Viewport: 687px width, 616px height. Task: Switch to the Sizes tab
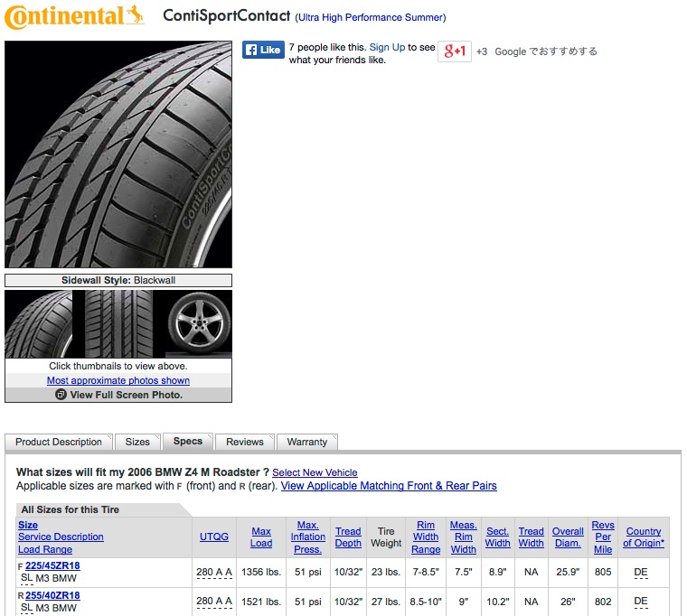tap(137, 442)
